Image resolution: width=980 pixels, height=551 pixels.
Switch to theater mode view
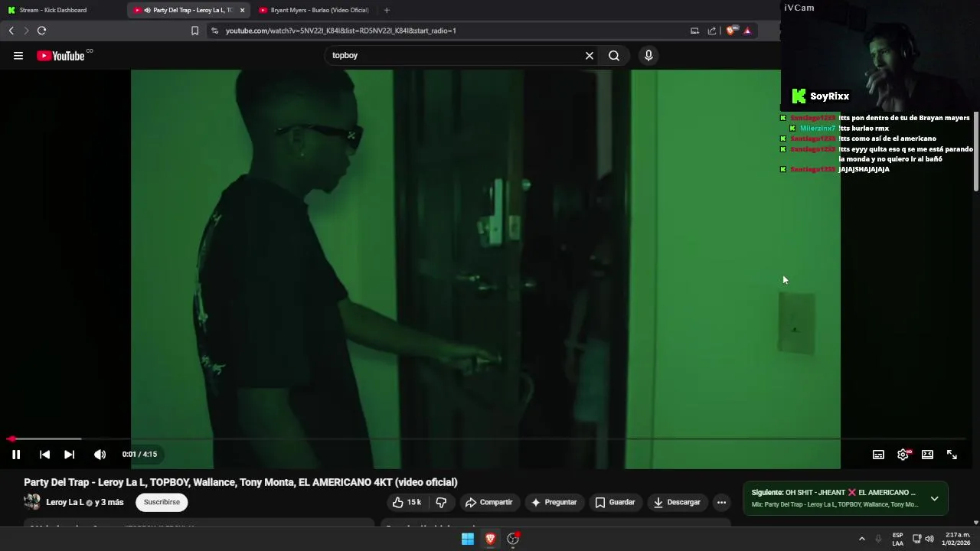coord(927,455)
